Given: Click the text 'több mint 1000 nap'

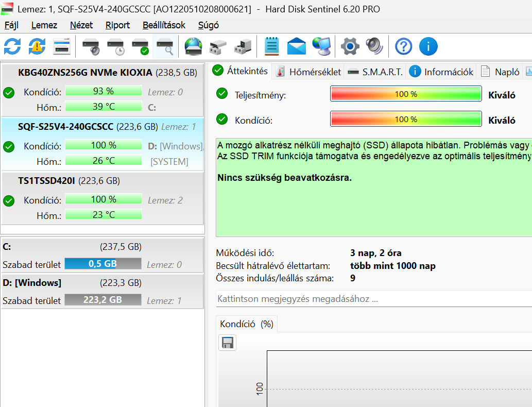Looking at the screenshot, I should point(393,266).
